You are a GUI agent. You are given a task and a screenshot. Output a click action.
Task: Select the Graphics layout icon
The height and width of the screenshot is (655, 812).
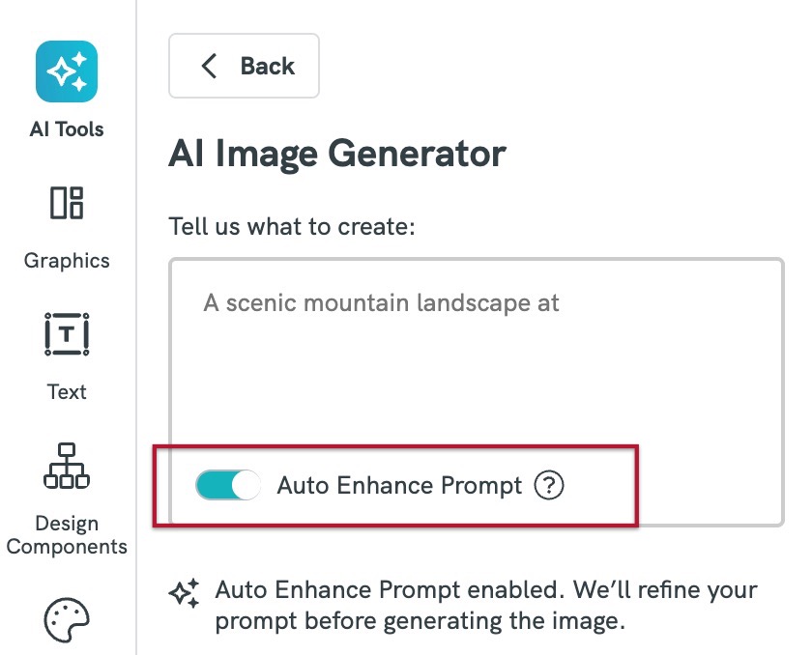coord(67,203)
